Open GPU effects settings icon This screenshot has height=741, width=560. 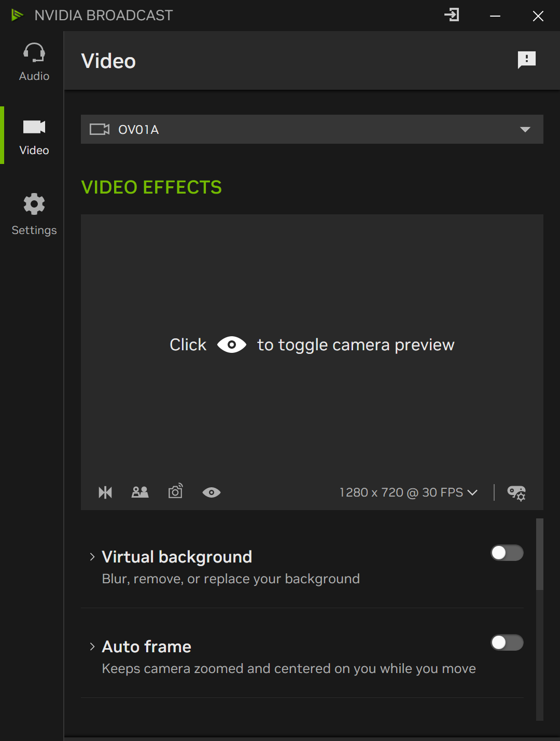[516, 492]
